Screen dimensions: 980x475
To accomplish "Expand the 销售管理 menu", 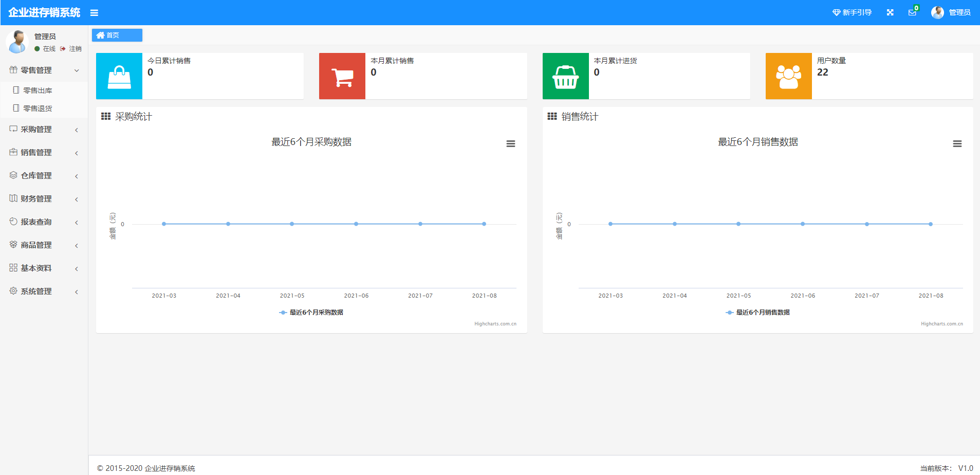I will (x=44, y=153).
